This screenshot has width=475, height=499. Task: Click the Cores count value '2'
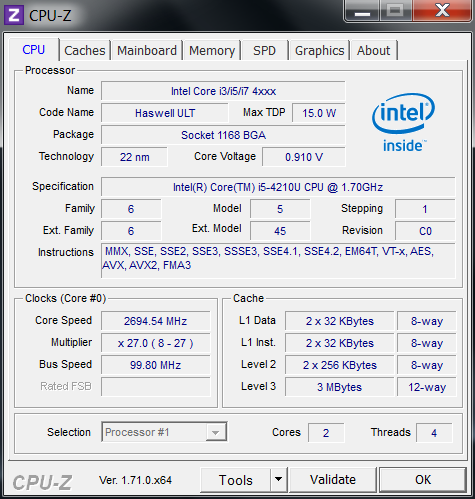click(326, 433)
